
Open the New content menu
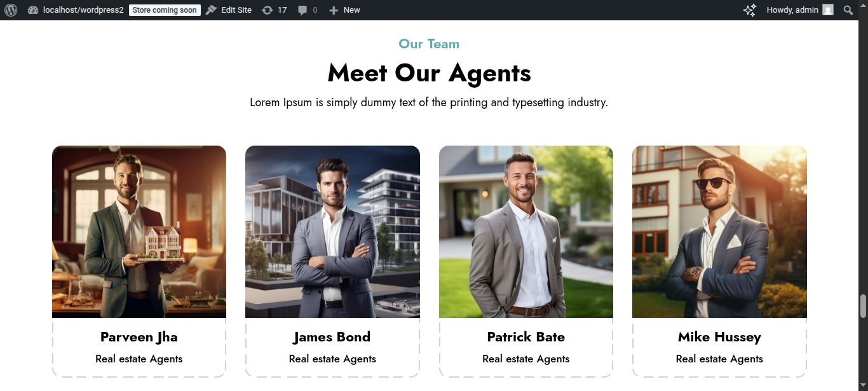click(351, 10)
